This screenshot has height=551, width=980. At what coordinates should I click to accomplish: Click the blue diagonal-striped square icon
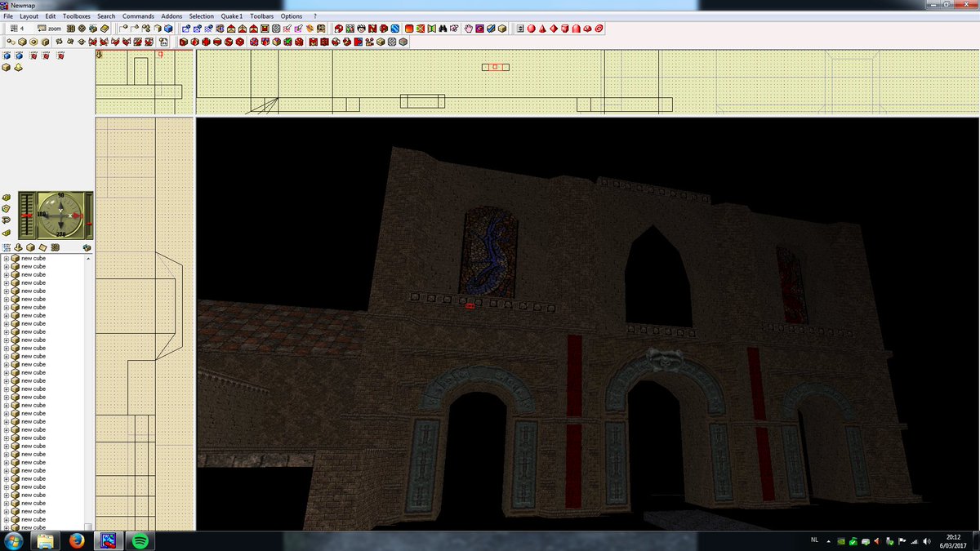tap(395, 29)
